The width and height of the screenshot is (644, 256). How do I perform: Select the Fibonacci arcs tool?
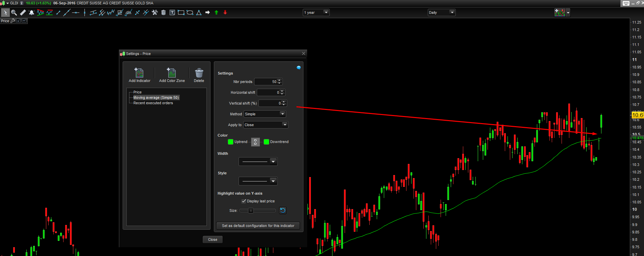click(x=128, y=12)
